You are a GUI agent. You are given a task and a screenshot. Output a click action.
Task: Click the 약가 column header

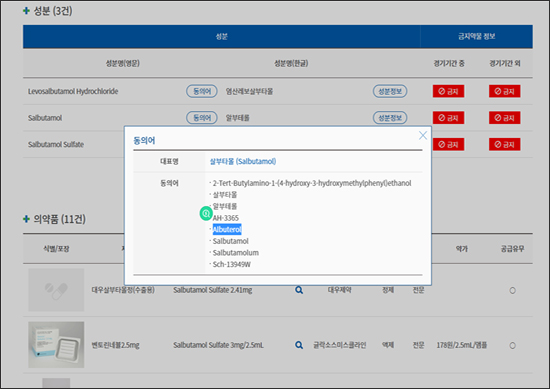pos(462,249)
